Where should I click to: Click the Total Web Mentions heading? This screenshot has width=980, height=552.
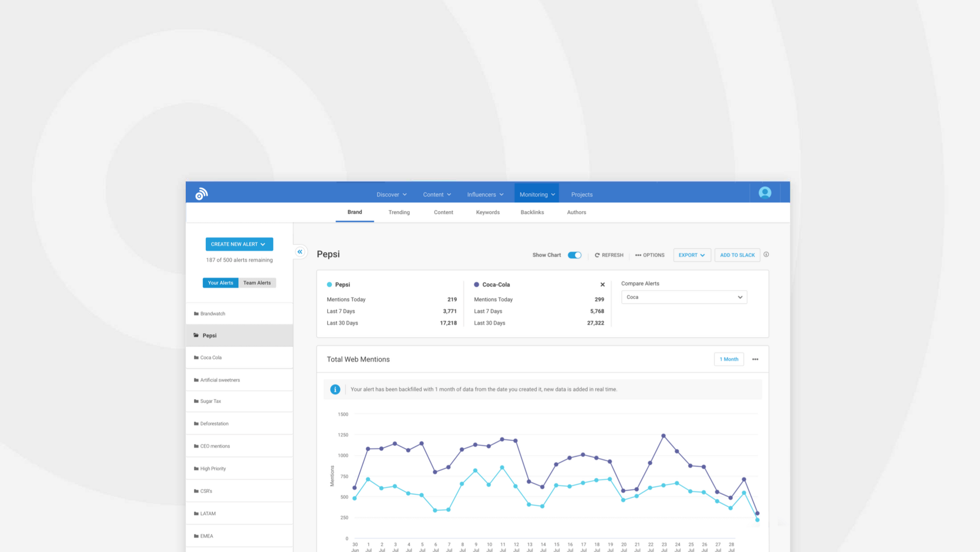coord(358,359)
